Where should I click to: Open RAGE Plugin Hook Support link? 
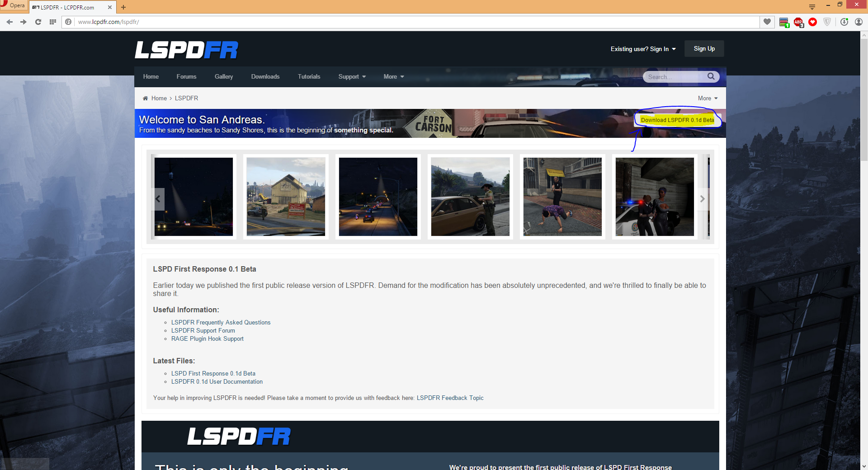point(207,338)
